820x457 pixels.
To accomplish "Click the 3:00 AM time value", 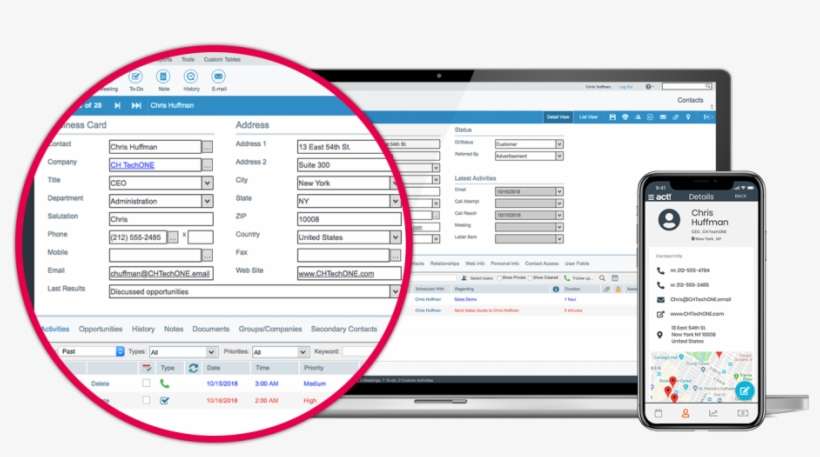I will [267, 384].
